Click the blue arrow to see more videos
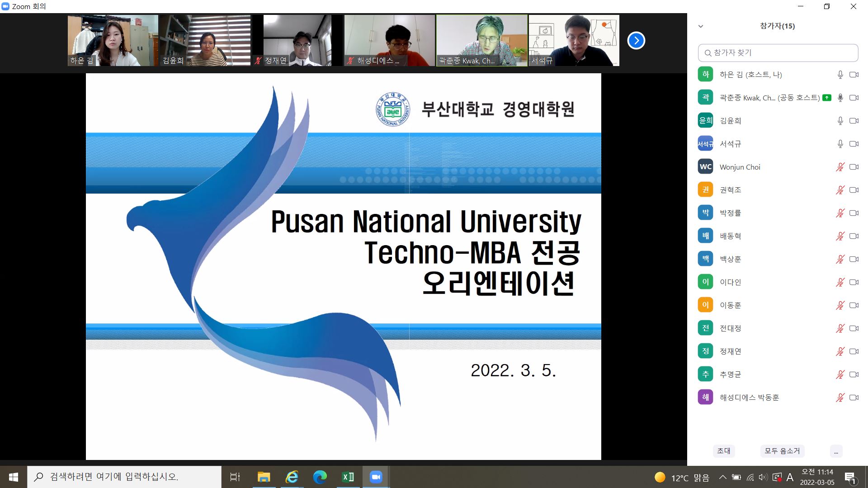The width and height of the screenshot is (868, 488). click(x=636, y=40)
